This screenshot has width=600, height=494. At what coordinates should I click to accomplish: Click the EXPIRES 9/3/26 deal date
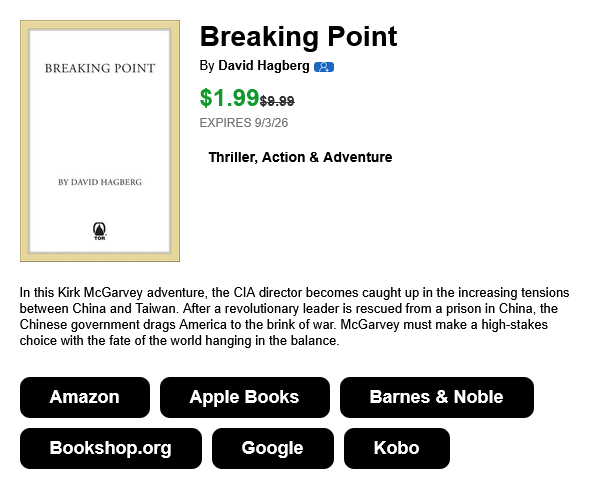tap(244, 123)
